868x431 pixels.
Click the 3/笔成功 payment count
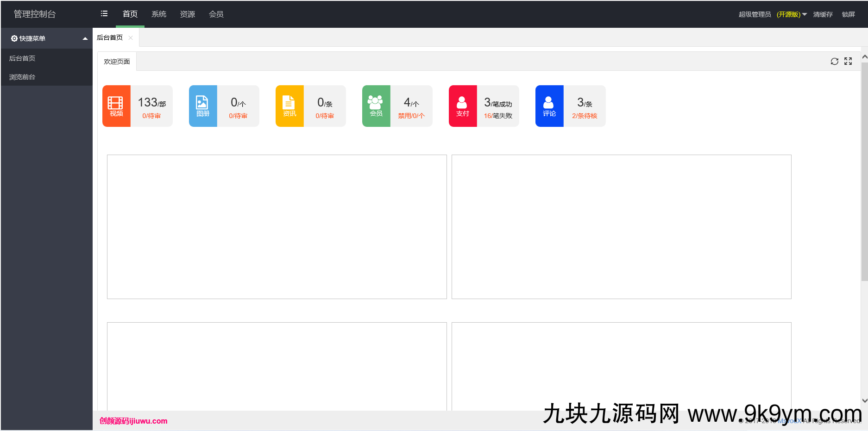tap(498, 102)
